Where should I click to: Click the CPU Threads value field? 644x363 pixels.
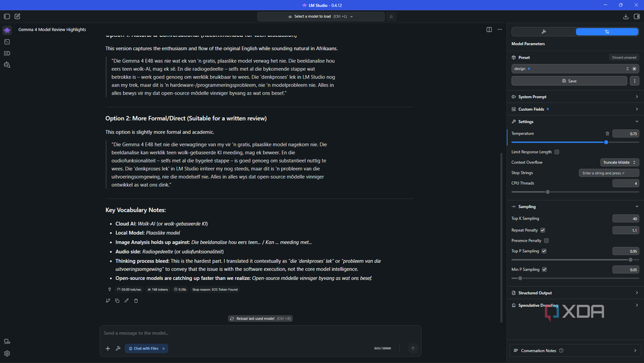pos(625,183)
